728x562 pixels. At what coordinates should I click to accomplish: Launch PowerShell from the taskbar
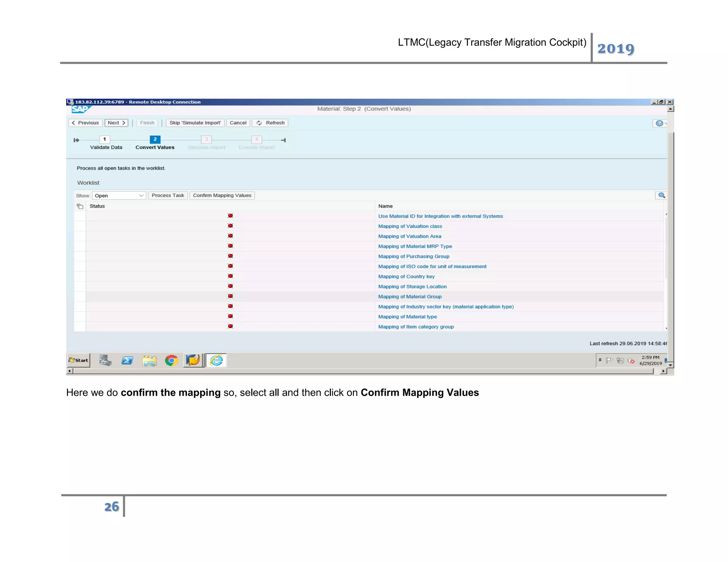[x=127, y=361]
